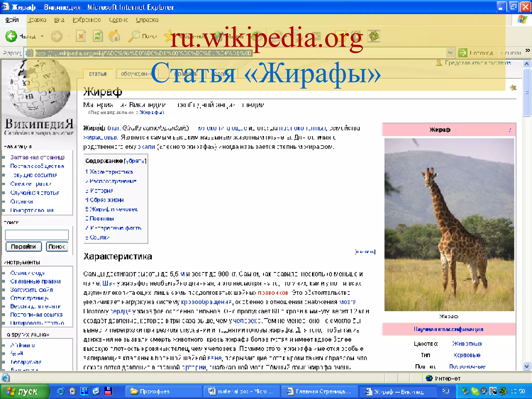Click the green Go (Переход) arrow button
The width and height of the screenshot is (532, 399).
click(462, 53)
